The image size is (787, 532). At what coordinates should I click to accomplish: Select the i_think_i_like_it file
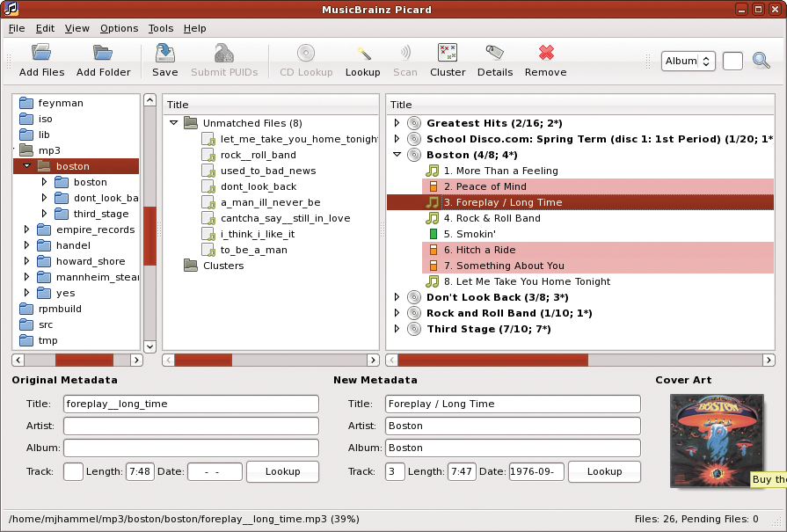pyautogui.click(x=258, y=234)
